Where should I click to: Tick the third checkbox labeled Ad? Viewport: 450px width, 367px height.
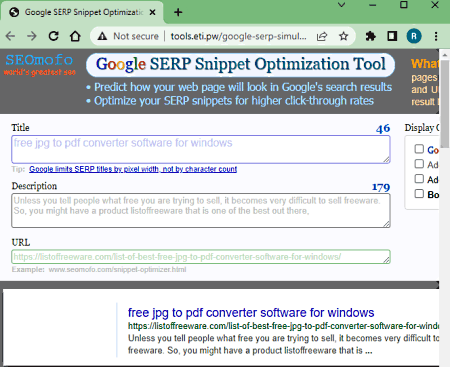coord(419,179)
